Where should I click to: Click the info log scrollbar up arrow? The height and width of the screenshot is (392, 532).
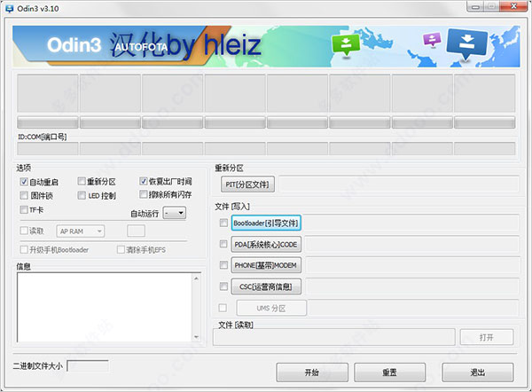click(x=197, y=278)
